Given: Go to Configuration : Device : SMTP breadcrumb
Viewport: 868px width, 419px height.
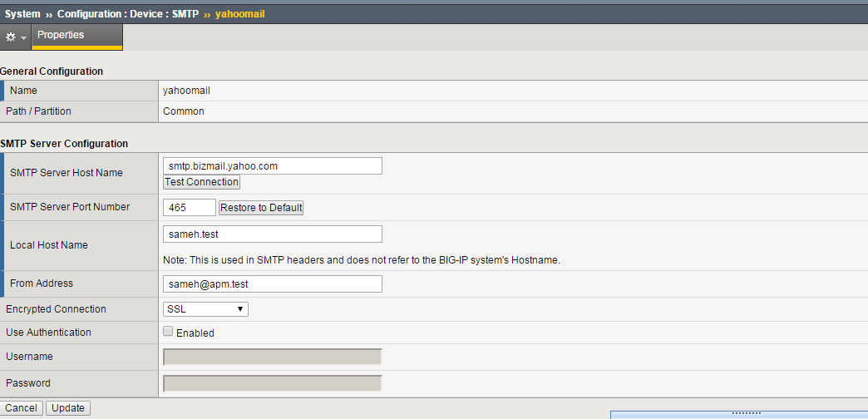Looking at the screenshot, I should [128, 14].
